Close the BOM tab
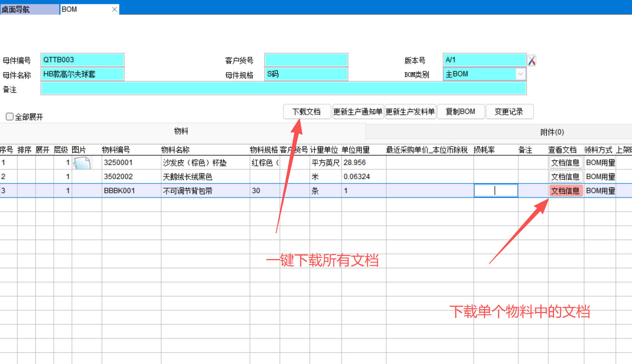Viewport: 632px width, 364px height. pyautogui.click(x=114, y=9)
